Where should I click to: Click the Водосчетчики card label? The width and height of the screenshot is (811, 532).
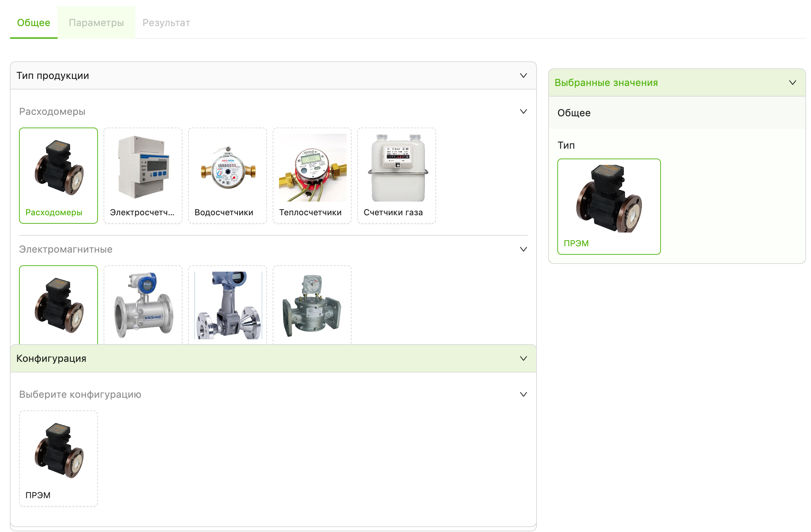click(224, 212)
